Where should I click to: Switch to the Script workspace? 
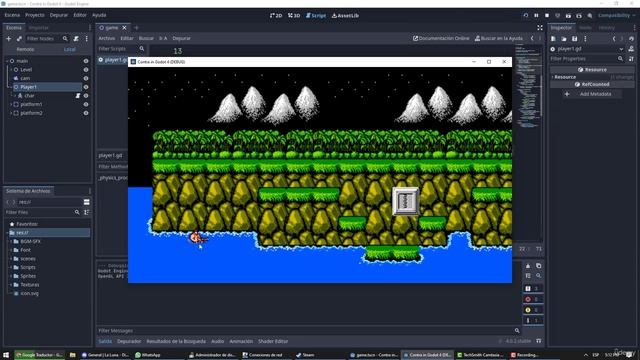click(x=316, y=16)
